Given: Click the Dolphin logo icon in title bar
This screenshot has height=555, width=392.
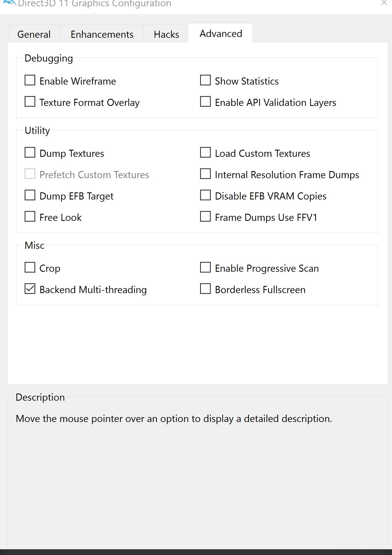Looking at the screenshot, I should (9, 3).
